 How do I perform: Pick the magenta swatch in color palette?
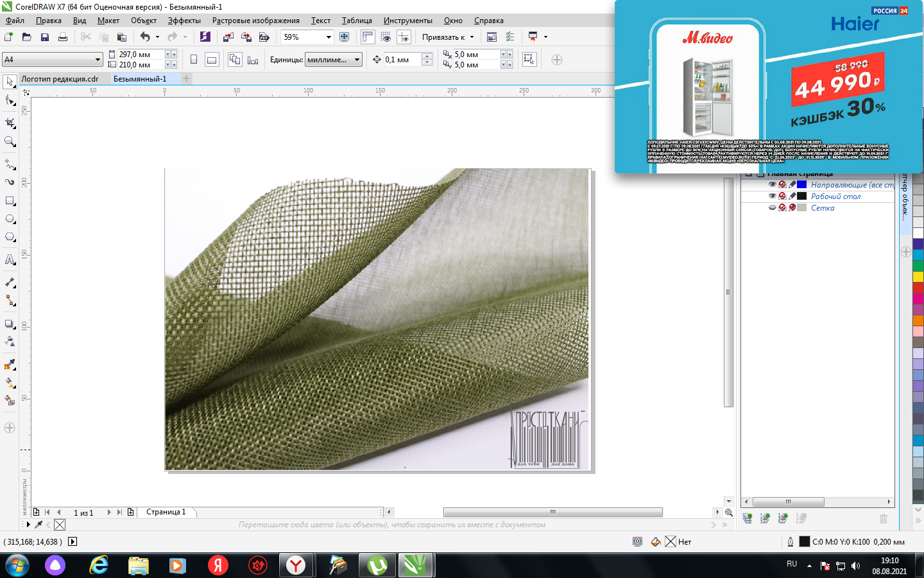(918, 299)
